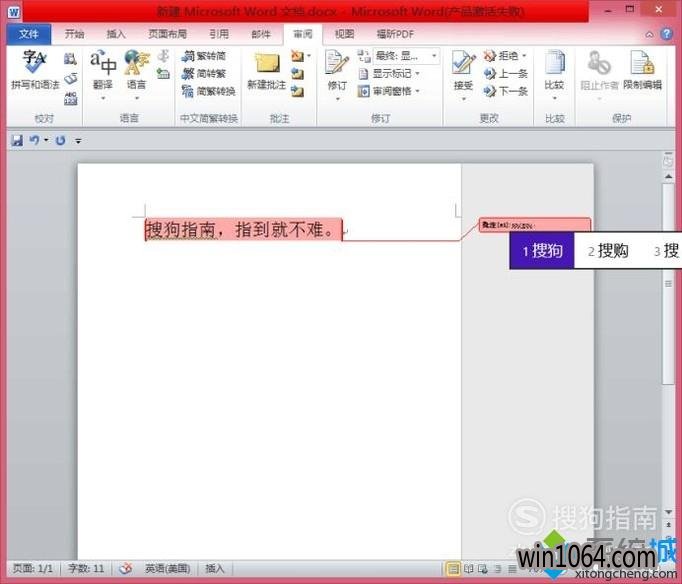This screenshot has height=584, width=682.
Task: Click 页面: 1/1 in status bar
Action: [33, 568]
